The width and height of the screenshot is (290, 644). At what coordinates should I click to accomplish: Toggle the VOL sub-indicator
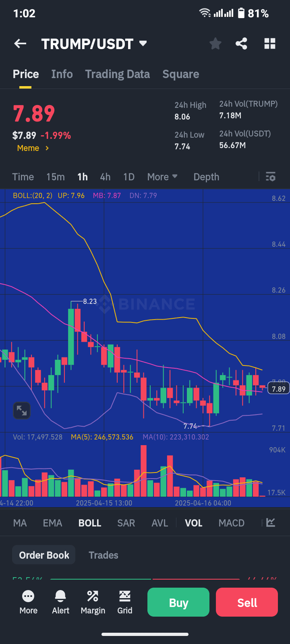click(194, 523)
